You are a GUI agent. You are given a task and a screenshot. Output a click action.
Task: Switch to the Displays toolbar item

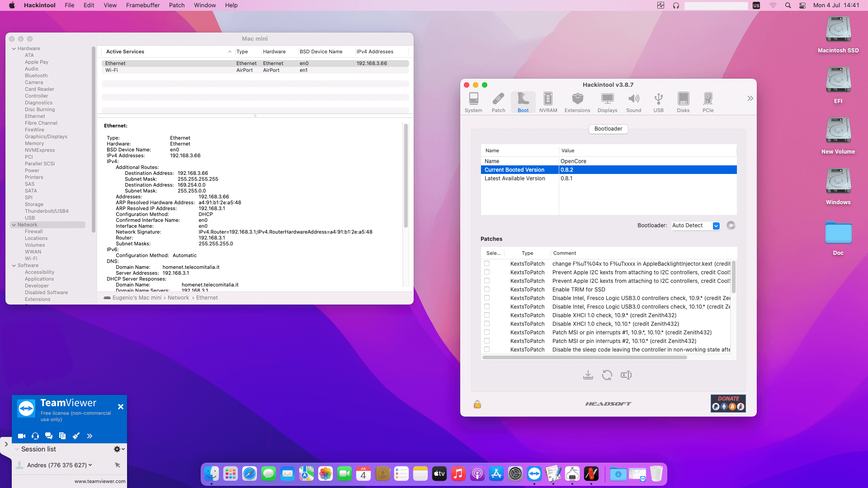coord(607,103)
